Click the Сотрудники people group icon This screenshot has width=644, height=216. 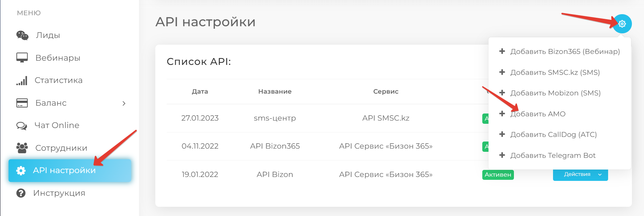pyautogui.click(x=22, y=148)
